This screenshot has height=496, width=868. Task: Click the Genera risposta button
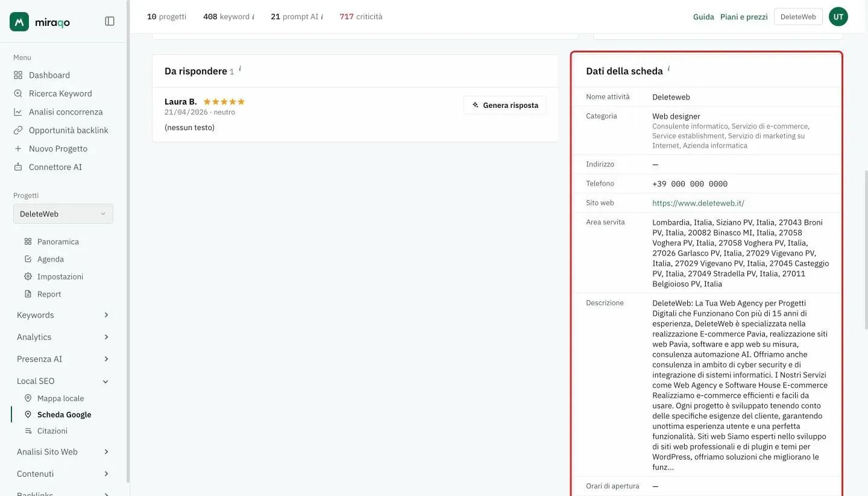[x=505, y=105]
